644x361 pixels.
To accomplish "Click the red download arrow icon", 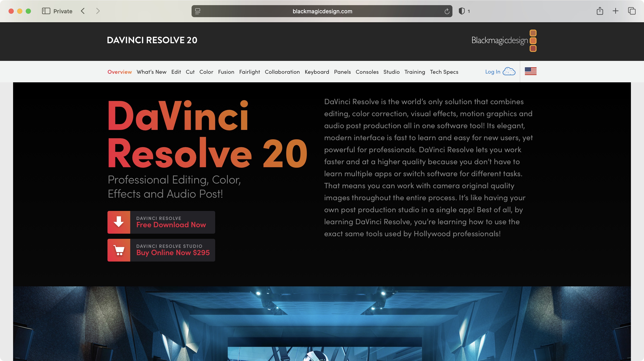I will [119, 222].
